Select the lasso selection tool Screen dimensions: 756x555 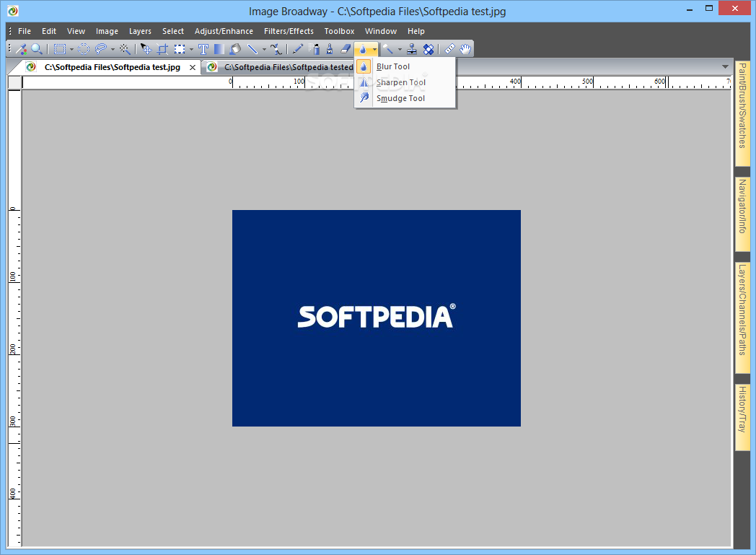(101, 48)
